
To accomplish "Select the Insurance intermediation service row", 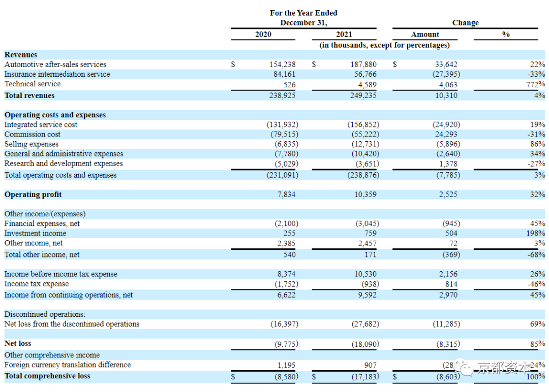I will pyautogui.click(x=274, y=74).
